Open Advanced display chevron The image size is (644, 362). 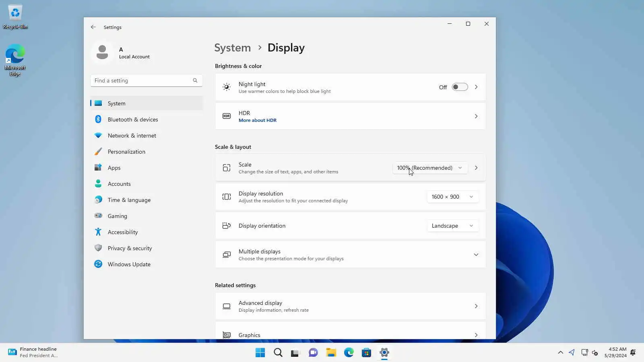(476, 306)
